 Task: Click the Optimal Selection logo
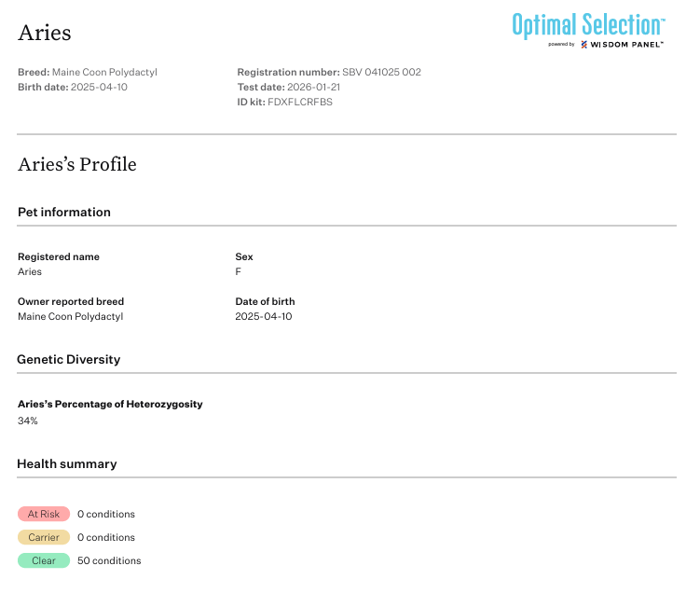coord(588,24)
